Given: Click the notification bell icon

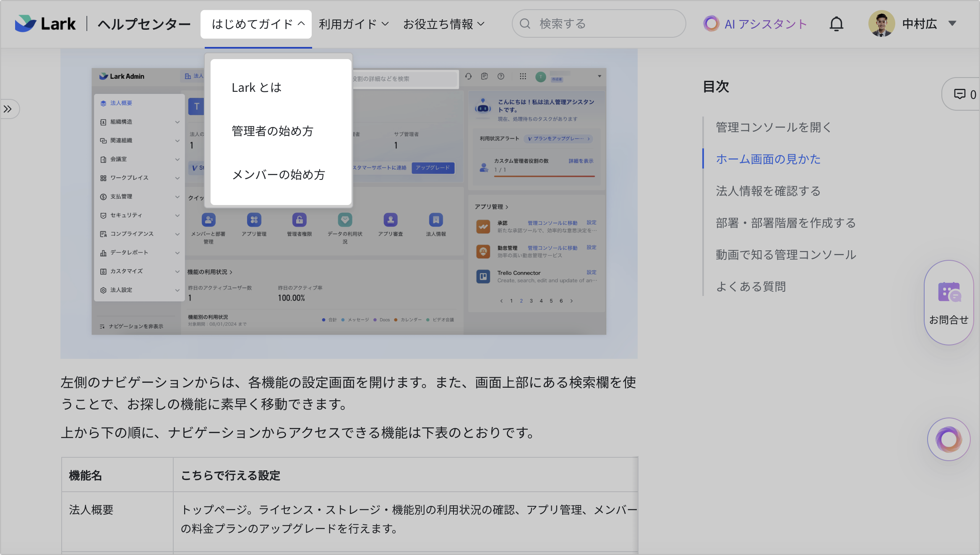Looking at the screenshot, I should (x=837, y=24).
